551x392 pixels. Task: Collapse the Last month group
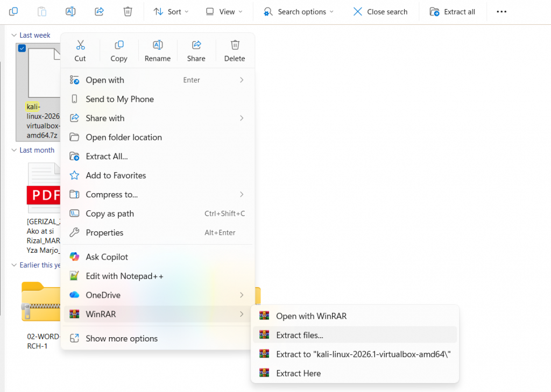14,150
